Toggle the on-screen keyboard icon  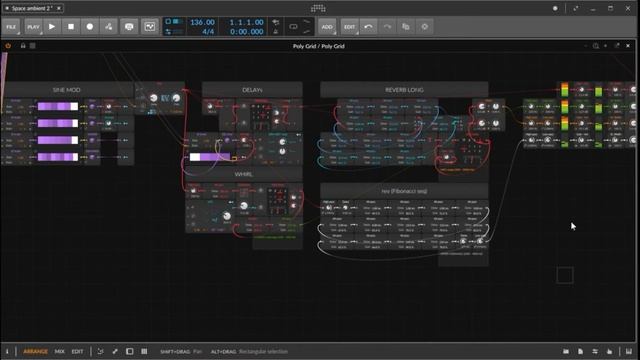pos(629,351)
